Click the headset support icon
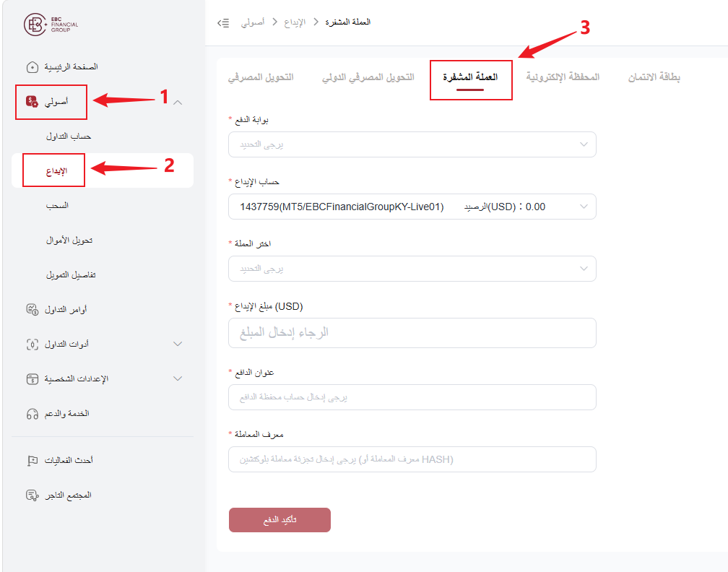The image size is (728, 572). (x=32, y=414)
